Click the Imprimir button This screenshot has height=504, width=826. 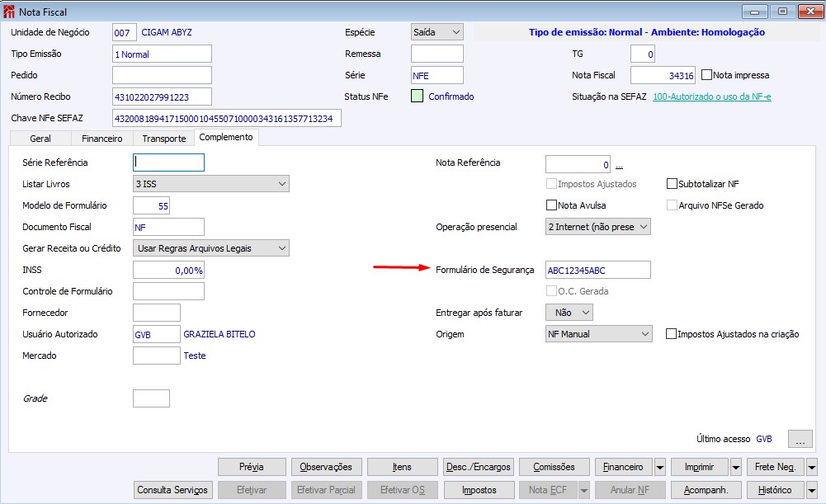coord(700,467)
